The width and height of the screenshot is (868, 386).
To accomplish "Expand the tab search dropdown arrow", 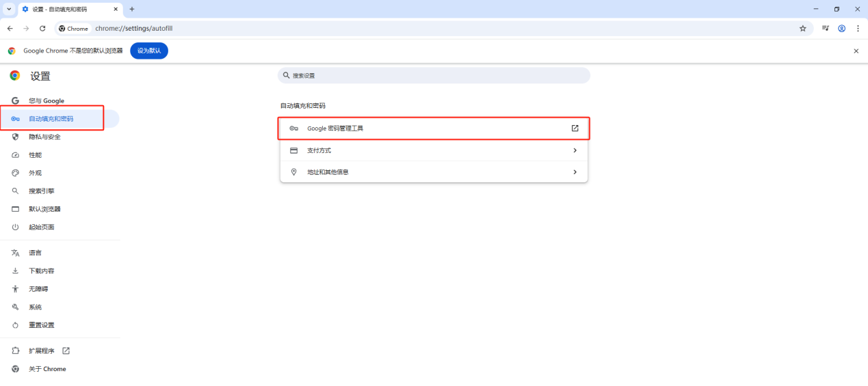I will [x=9, y=9].
